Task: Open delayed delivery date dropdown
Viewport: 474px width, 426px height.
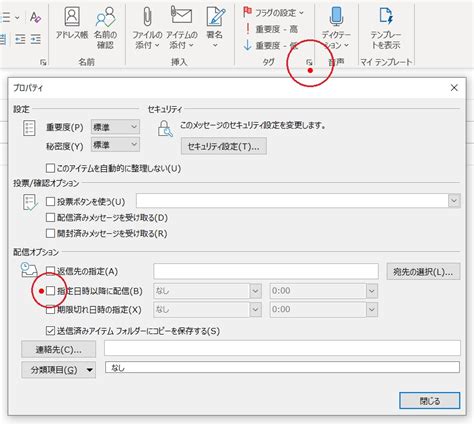Action: pyautogui.click(x=255, y=291)
